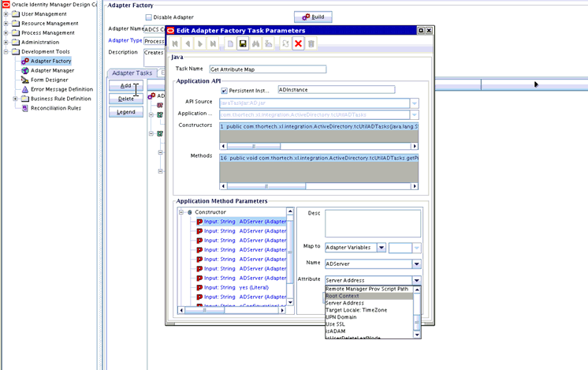
Task: Click the Build button
Action: click(313, 17)
